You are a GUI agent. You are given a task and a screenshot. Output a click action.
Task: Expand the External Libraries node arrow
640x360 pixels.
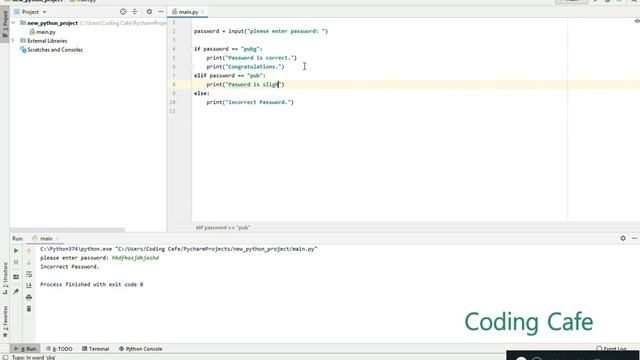point(13,41)
